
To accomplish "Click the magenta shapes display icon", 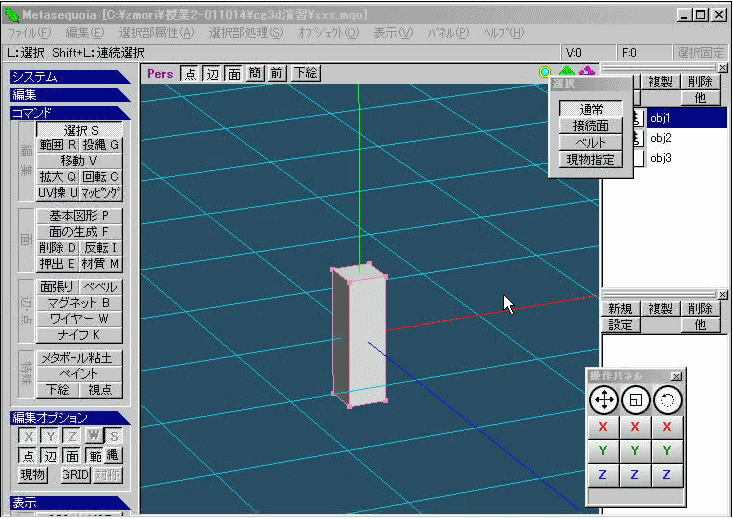I will click(x=587, y=71).
